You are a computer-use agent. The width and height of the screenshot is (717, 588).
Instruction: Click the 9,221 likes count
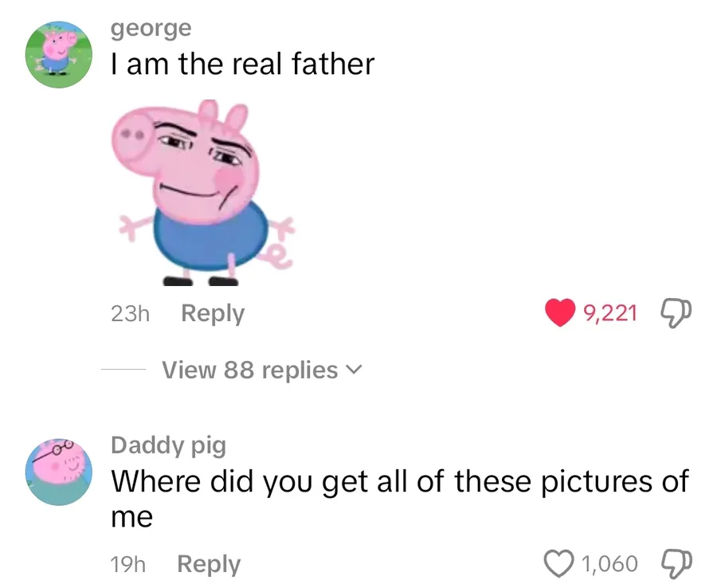point(610,313)
